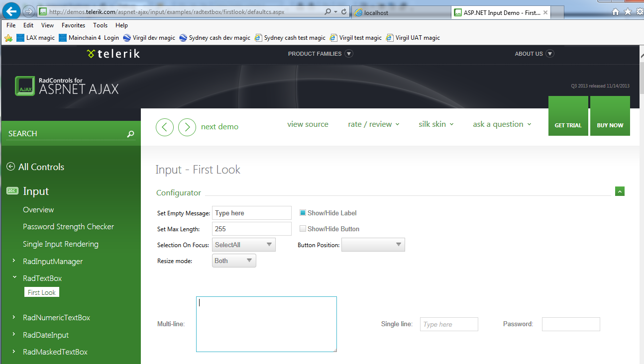
Task: Refresh the page with the reload icon
Action: tap(344, 11)
